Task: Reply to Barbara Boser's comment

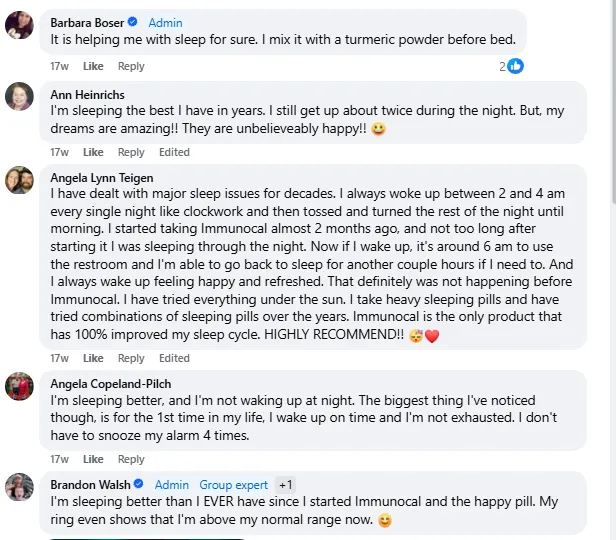Action: pos(131,67)
